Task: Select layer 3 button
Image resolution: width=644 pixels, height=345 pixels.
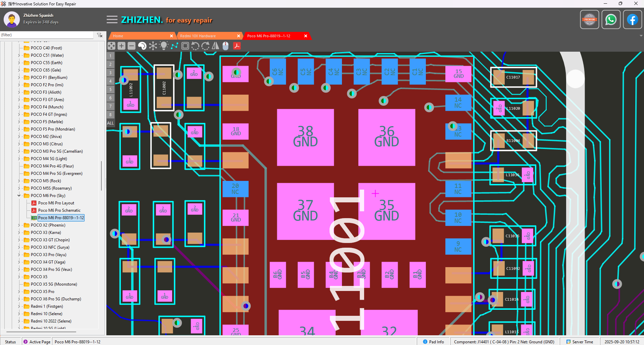Action: pyautogui.click(x=110, y=72)
